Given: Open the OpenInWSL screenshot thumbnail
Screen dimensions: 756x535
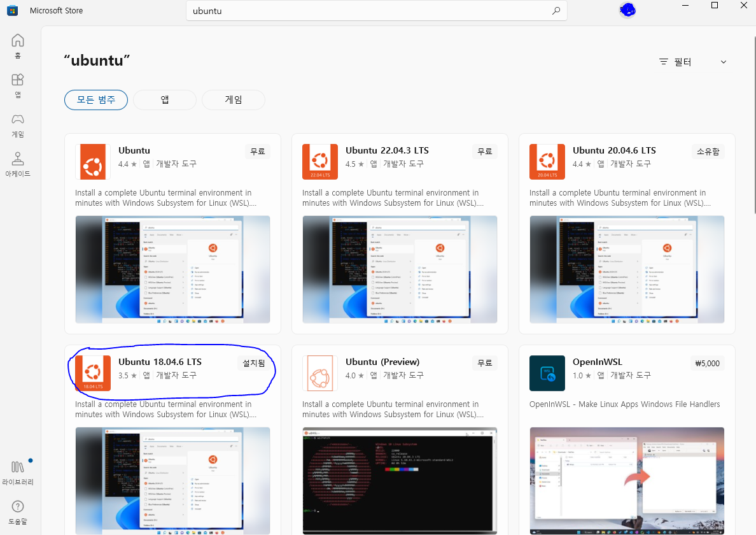Looking at the screenshot, I should pyautogui.click(x=627, y=480).
